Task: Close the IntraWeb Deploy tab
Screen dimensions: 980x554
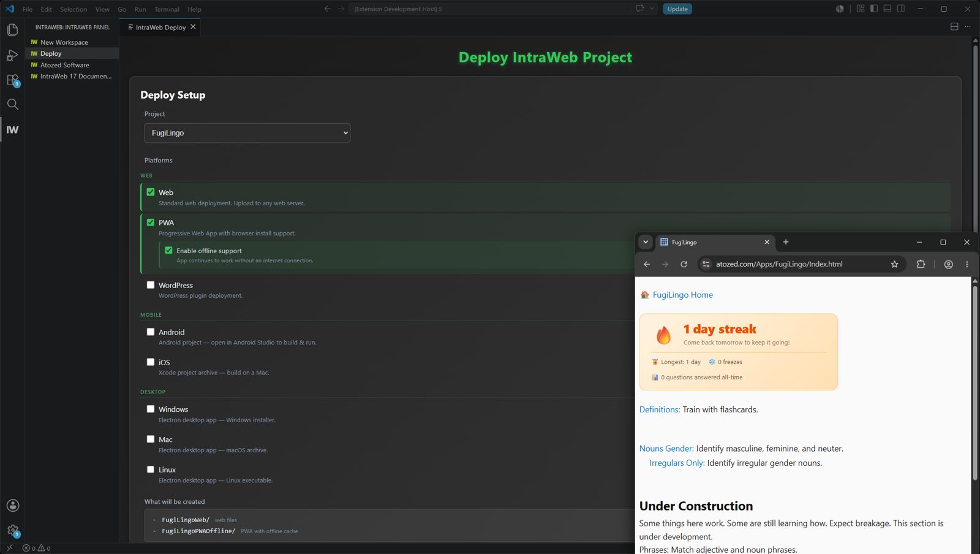Action: [x=193, y=26]
